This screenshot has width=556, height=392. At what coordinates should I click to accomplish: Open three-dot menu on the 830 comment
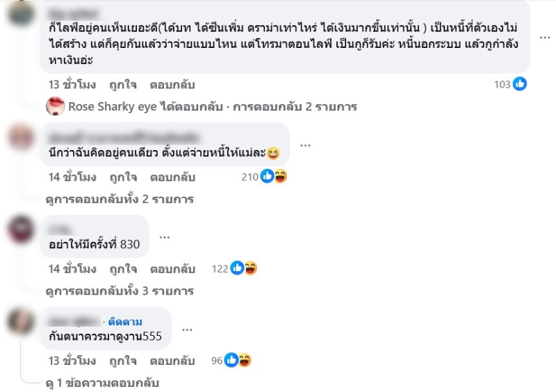(165, 237)
